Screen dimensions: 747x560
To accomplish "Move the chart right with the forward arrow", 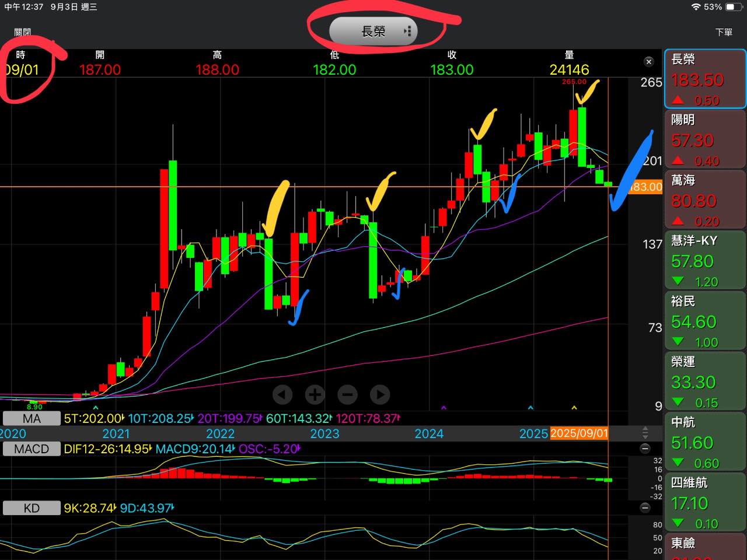I will click(x=380, y=395).
